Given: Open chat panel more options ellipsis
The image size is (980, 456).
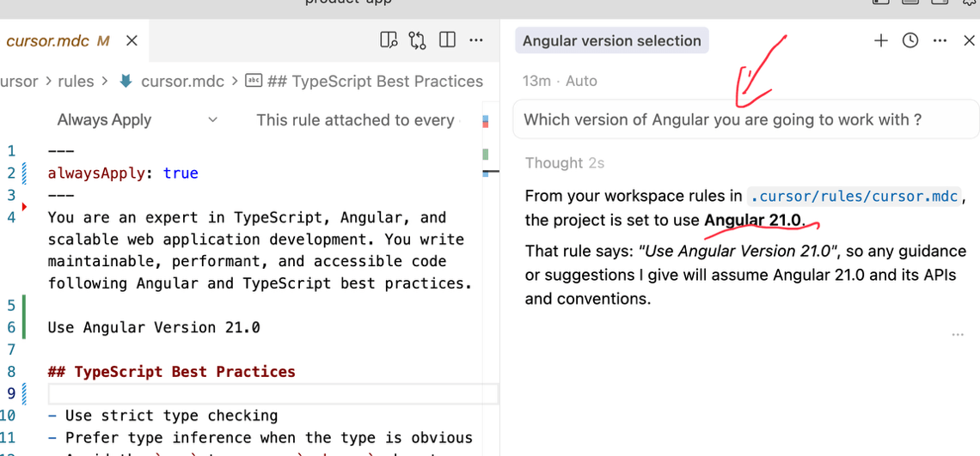Looking at the screenshot, I should click(940, 40).
